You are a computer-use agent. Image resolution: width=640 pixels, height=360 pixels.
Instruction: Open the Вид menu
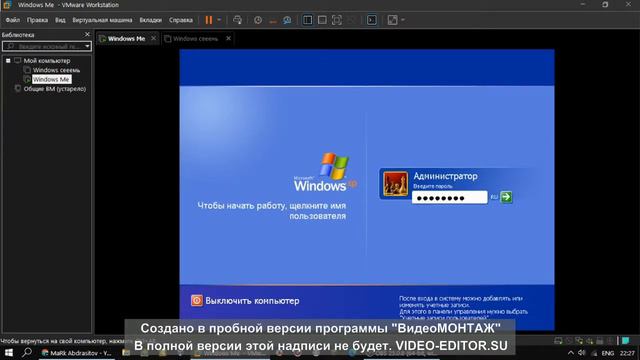(x=60, y=20)
